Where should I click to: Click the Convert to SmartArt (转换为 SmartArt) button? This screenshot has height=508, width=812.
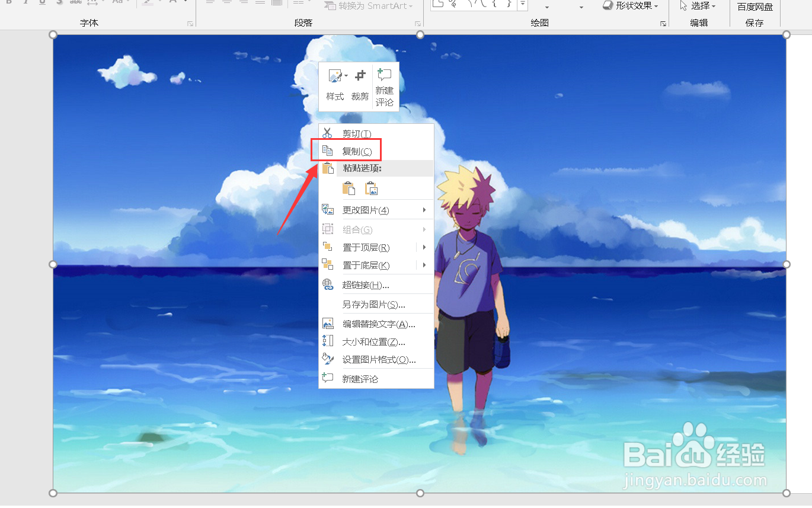pos(368,5)
